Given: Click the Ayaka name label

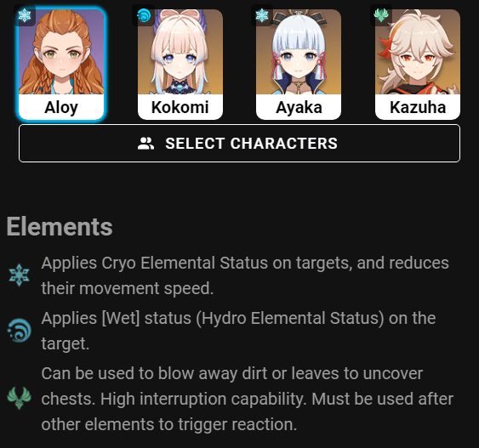Looking at the screenshot, I should [299, 107].
